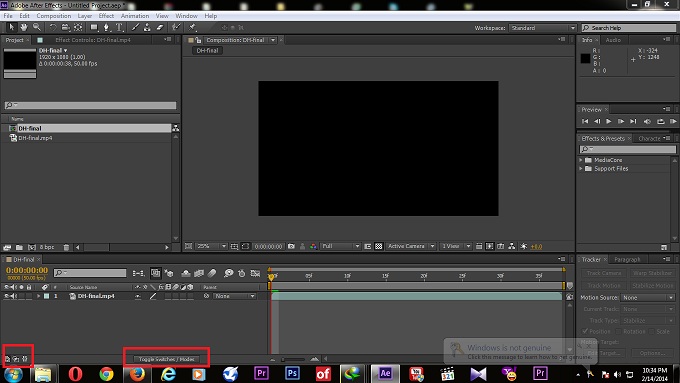The height and width of the screenshot is (383, 680).
Task: Select the Eraser tool
Action: pyautogui.click(x=160, y=27)
